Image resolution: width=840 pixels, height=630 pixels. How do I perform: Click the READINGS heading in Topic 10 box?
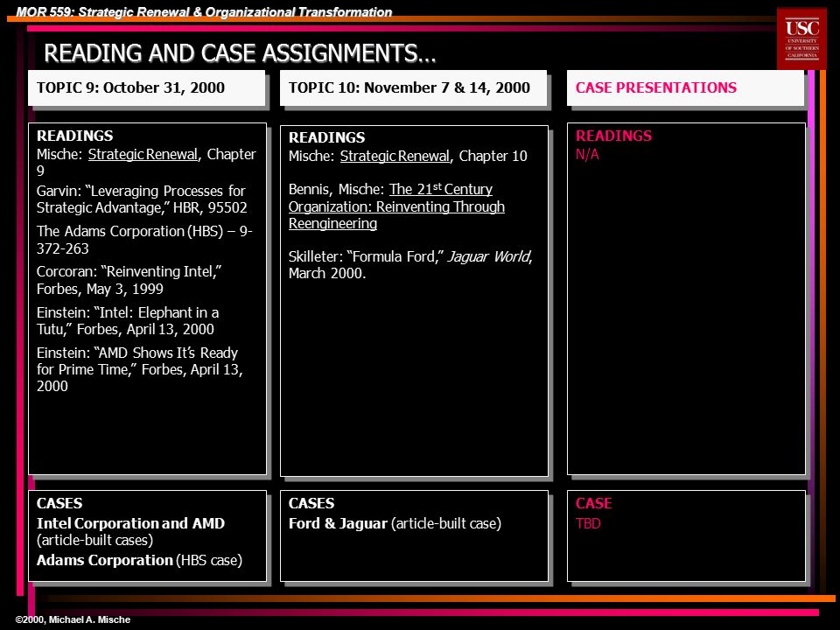click(x=326, y=137)
